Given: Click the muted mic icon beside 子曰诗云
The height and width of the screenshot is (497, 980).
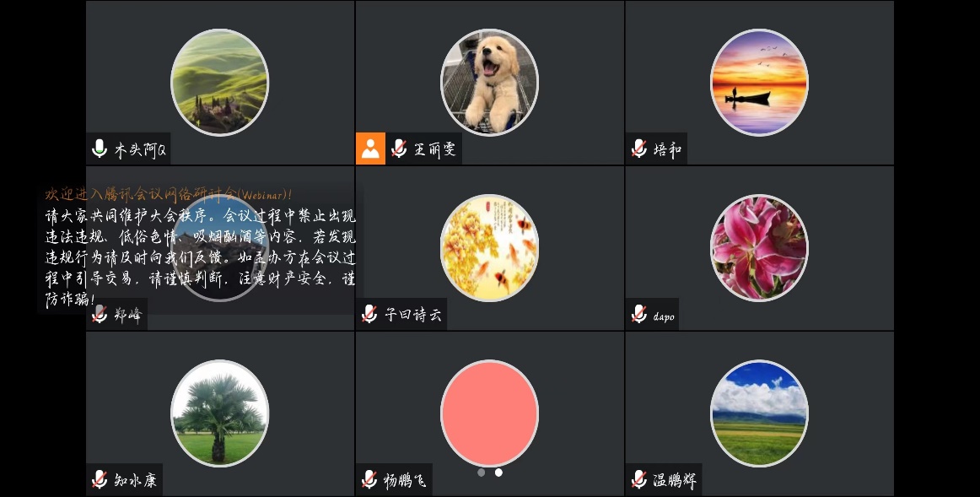Looking at the screenshot, I should pos(369,314).
